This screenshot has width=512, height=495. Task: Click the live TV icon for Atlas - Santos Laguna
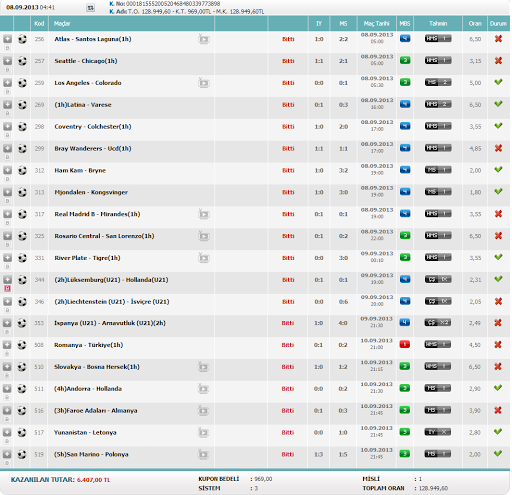click(204, 39)
